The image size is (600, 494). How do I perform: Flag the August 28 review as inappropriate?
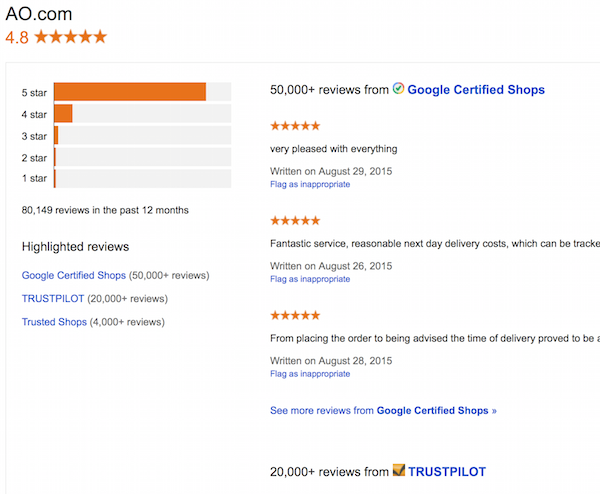coord(310,374)
